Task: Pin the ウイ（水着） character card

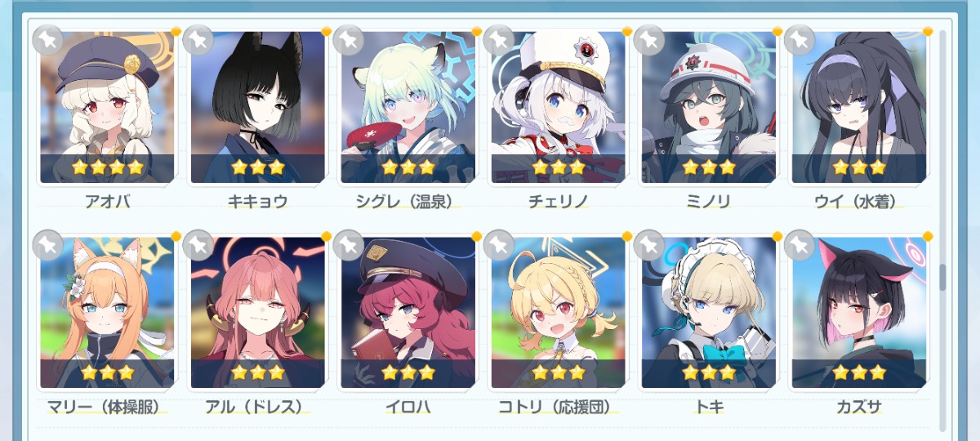Action: click(x=799, y=39)
